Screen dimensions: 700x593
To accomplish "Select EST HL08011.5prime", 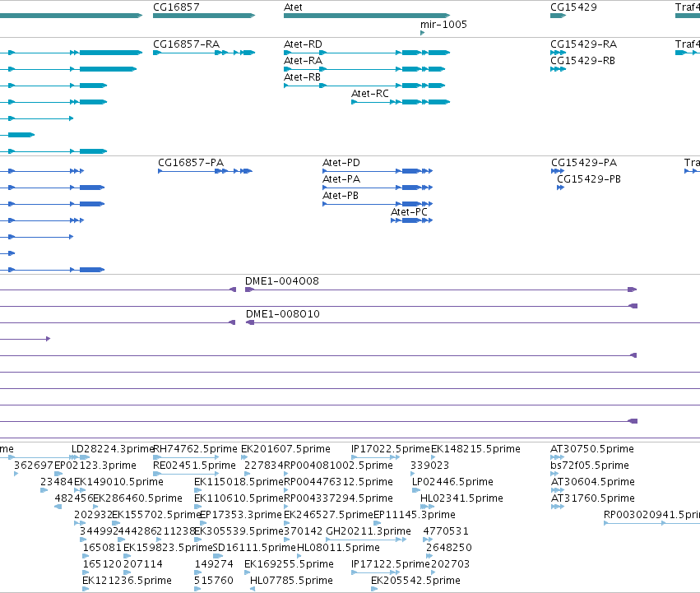I will pos(338,548).
